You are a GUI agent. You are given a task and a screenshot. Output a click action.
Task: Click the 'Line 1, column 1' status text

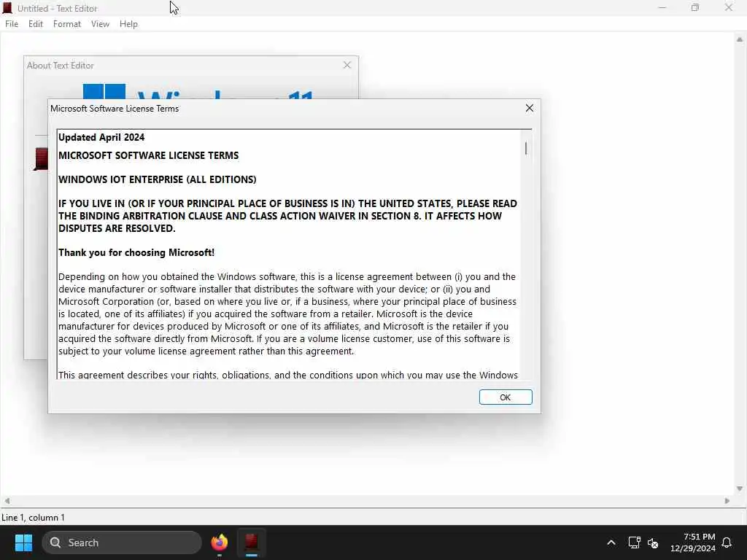coord(33,517)
